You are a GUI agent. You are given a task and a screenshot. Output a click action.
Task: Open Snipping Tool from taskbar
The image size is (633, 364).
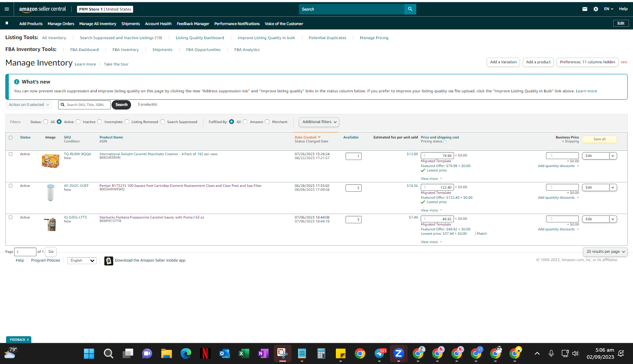click(282, 353)
